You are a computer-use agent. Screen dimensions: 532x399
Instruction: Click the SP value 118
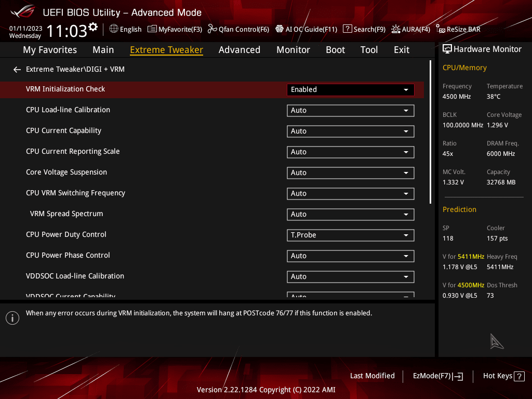point(448,238)
